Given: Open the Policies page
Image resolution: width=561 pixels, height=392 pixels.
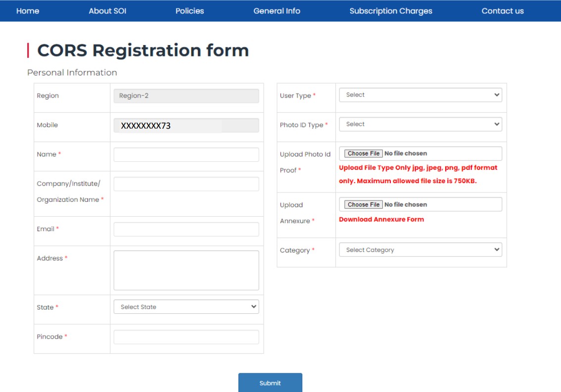Looking at the screenshot, I should (x=189, y=10).
